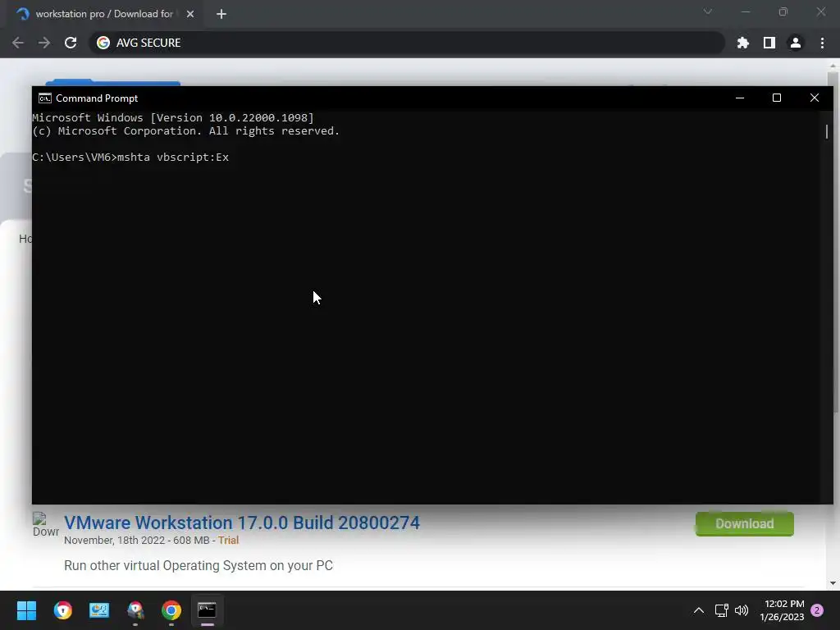
Task: Open a new browser tab with plus
Action: click(221, 14)
